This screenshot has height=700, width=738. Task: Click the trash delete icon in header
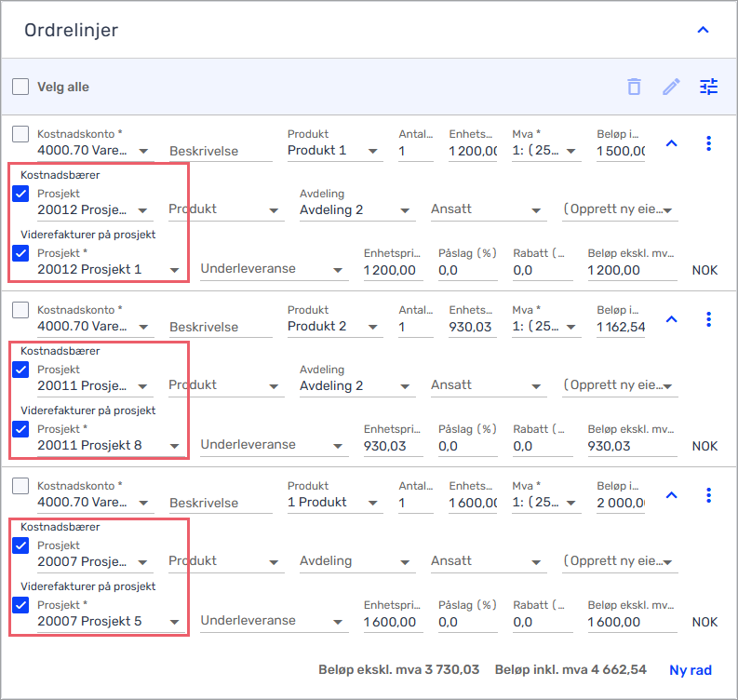[634, 87]
